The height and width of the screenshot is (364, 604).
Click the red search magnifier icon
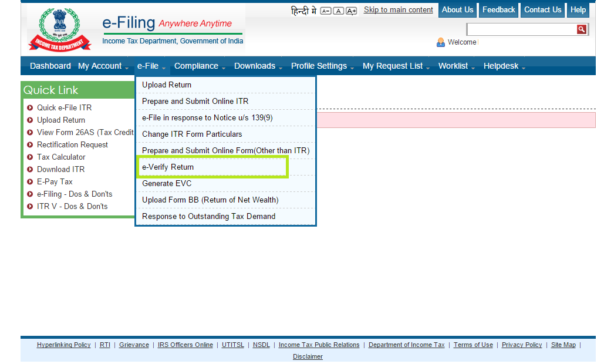click(x=581, y=29)
